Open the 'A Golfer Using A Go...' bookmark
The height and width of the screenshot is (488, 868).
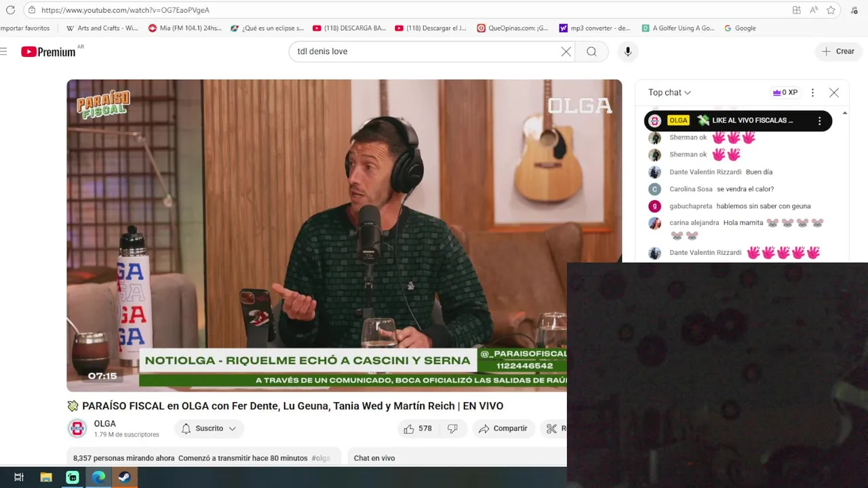point(677,28)
